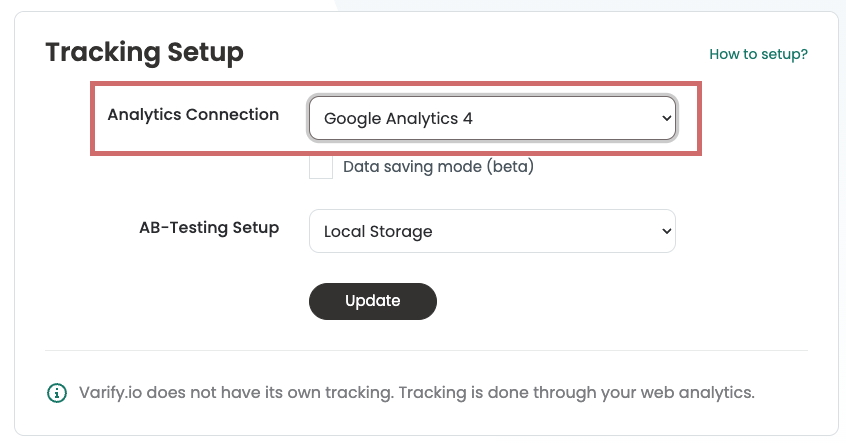Screen dimensions: 846x444
Task: Enable the Data saving mode checkbox
Action: coord(321,167)
